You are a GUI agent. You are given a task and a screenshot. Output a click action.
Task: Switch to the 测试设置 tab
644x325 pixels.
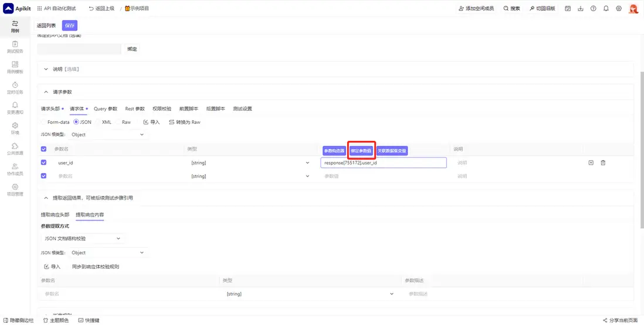(242, 109)
